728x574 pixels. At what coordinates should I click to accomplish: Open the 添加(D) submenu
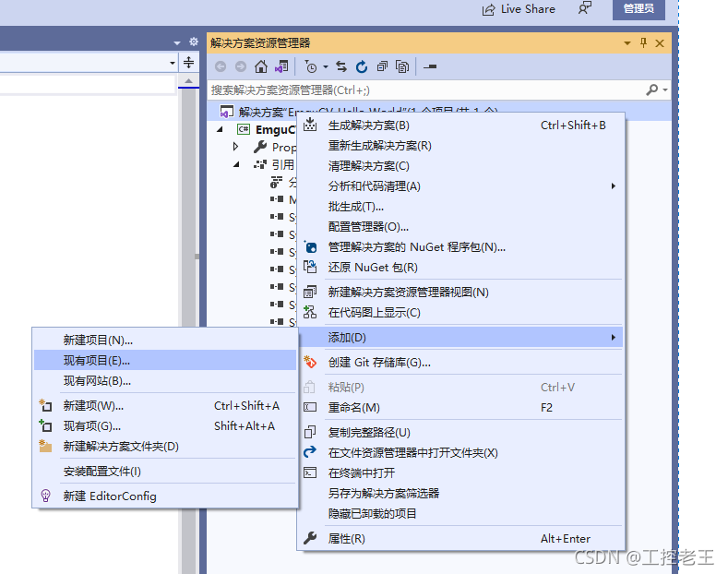(x=460, y=338)
